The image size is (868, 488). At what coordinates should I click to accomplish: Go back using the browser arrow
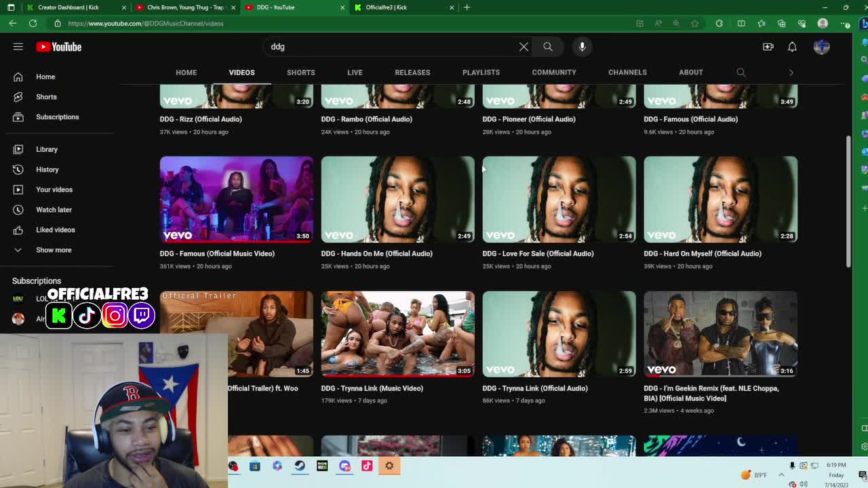click(x=13, y=23)
